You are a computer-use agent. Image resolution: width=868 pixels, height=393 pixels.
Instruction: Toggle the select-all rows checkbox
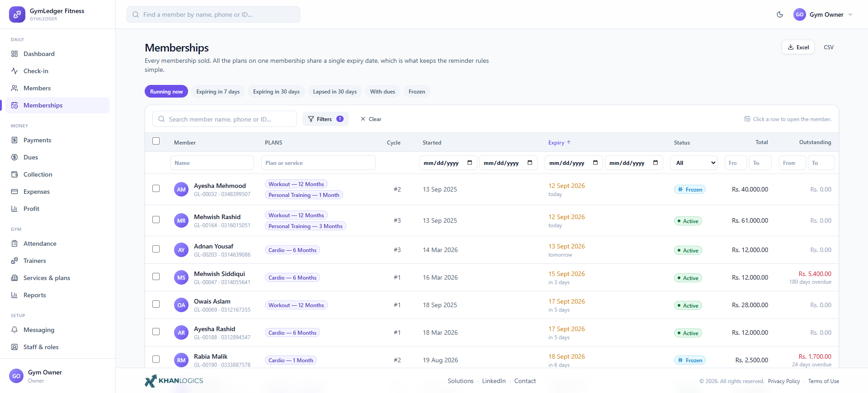pyautogui.click(x=156, y=141)
